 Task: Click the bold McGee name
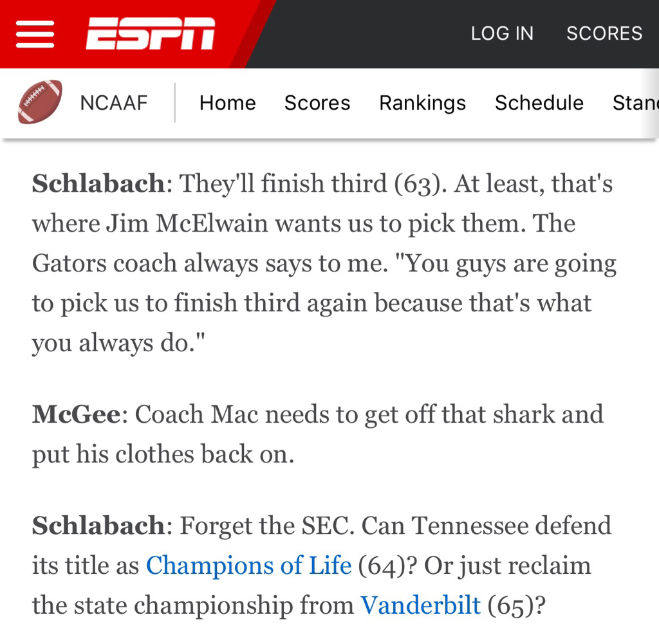76,414
